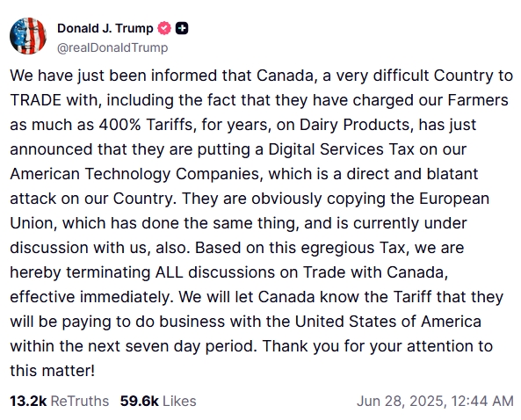This screenshot has height=420, width=521.
Task: Open the Donald J. Trump display name
Action: point(105,28)
